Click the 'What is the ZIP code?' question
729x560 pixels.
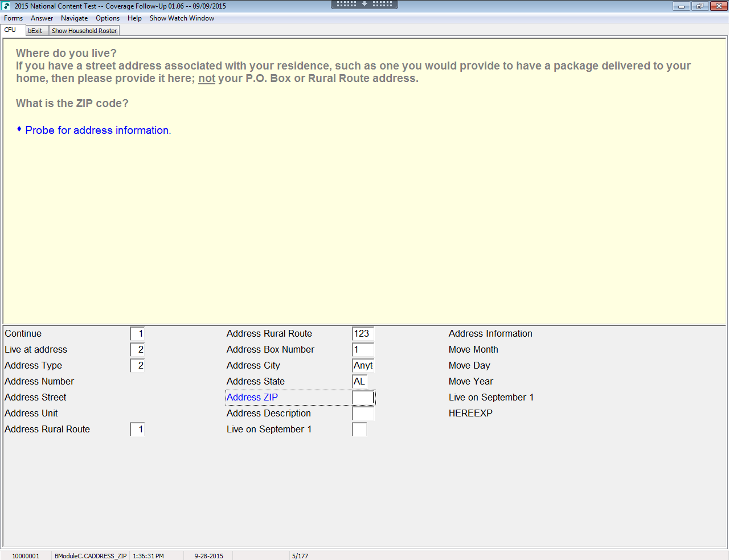pos(72,104)
